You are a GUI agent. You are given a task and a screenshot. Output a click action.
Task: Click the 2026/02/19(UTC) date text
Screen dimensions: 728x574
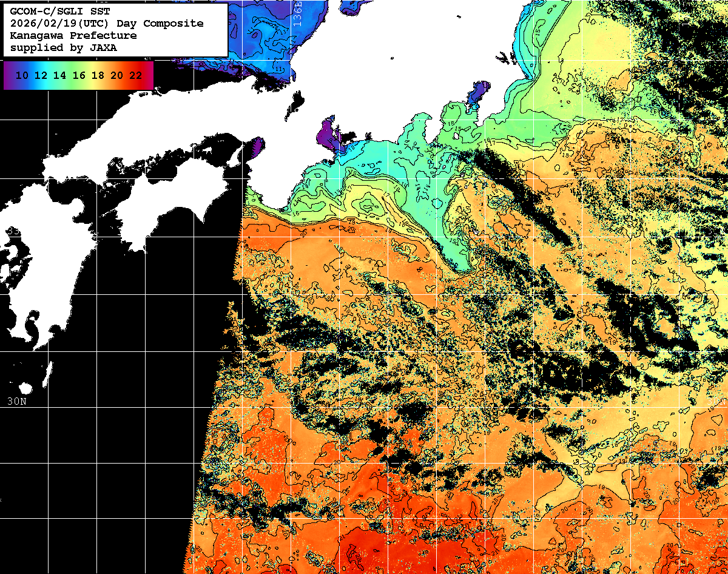pos(59,24)
